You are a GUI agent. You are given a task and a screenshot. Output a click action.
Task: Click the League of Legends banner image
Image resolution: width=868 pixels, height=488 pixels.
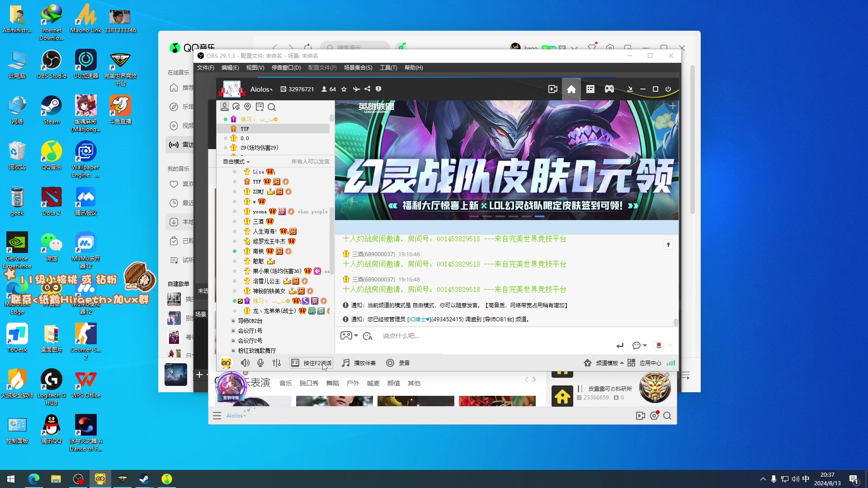[506, 160]
